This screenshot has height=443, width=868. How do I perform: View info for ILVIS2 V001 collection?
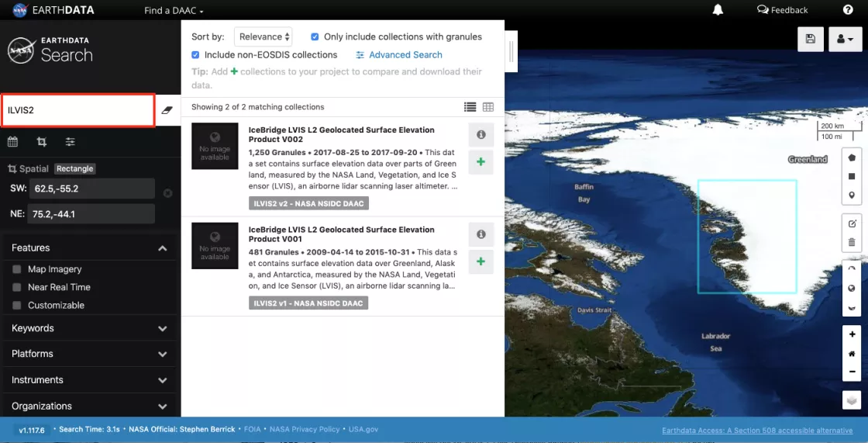point(480,234)
